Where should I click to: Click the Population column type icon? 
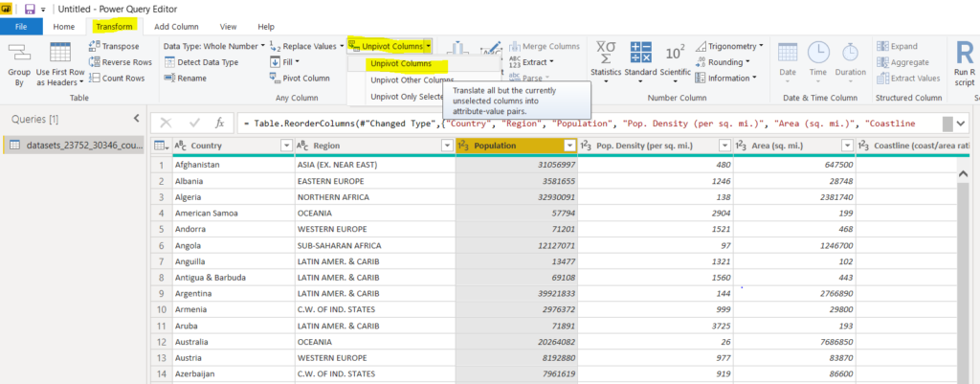(464, 146)
